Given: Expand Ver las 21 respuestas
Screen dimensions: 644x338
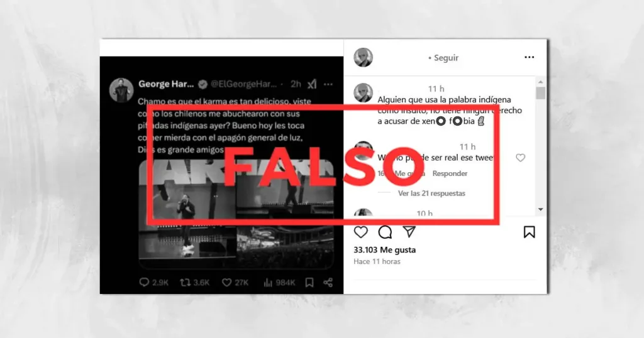Looking at the screenshot, I should (431, 194).
